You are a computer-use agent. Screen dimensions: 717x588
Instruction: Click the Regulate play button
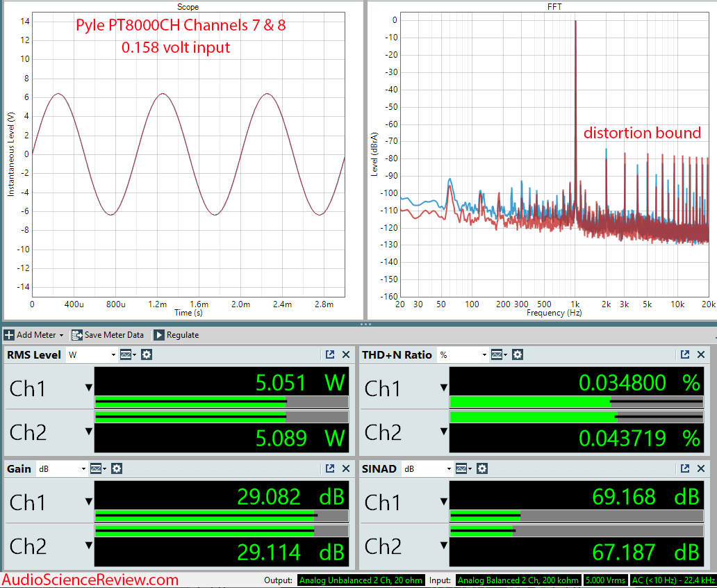coord(158,335)
